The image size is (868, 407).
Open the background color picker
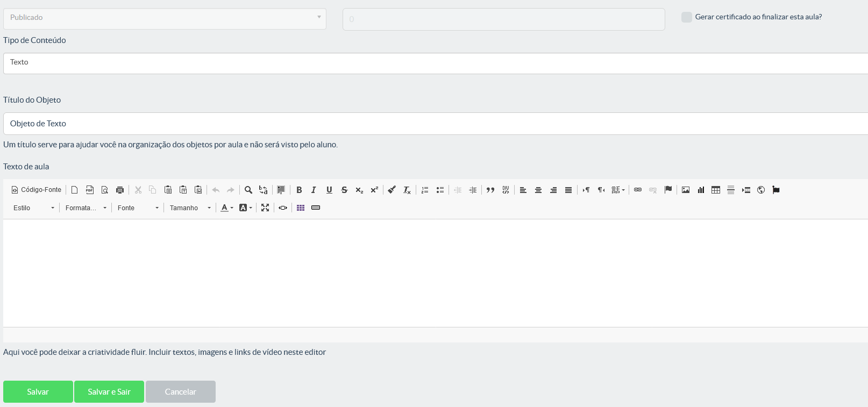pyautogui.click(x=245, y=208)
